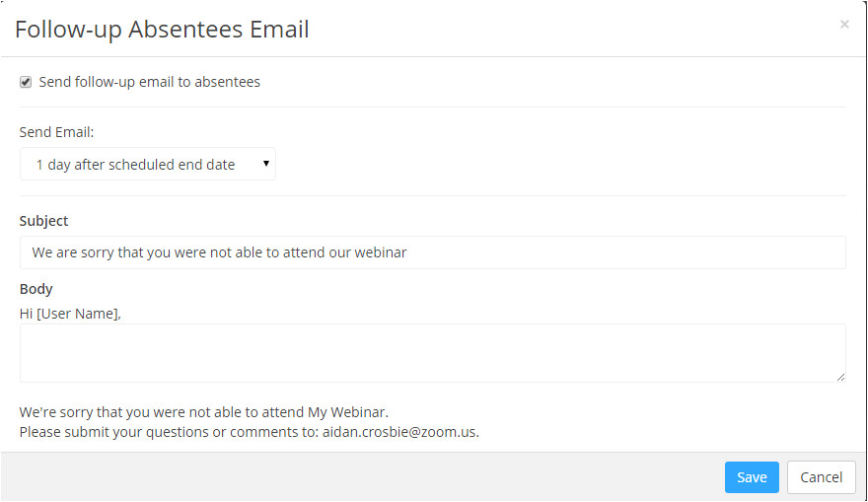Save the follow-up email settings
This screenshot has height=502, width=868.
pyautogui.click(x=752, y=477)
